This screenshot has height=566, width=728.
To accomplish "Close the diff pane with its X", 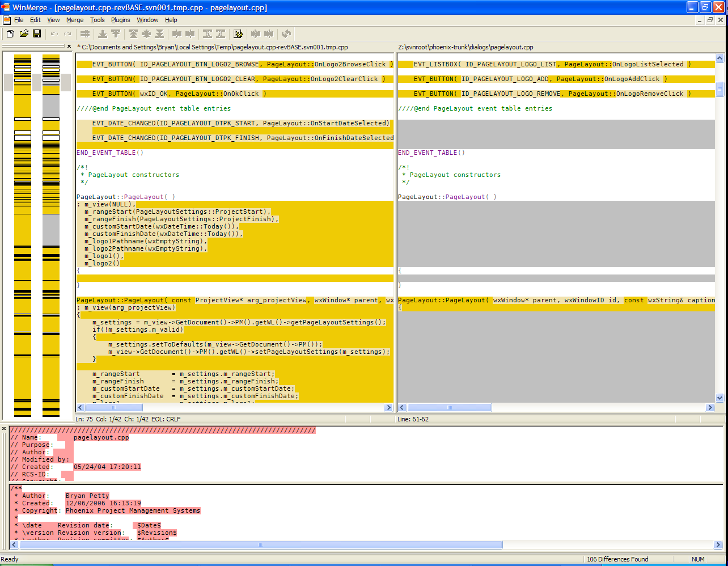I will point(3,428).
